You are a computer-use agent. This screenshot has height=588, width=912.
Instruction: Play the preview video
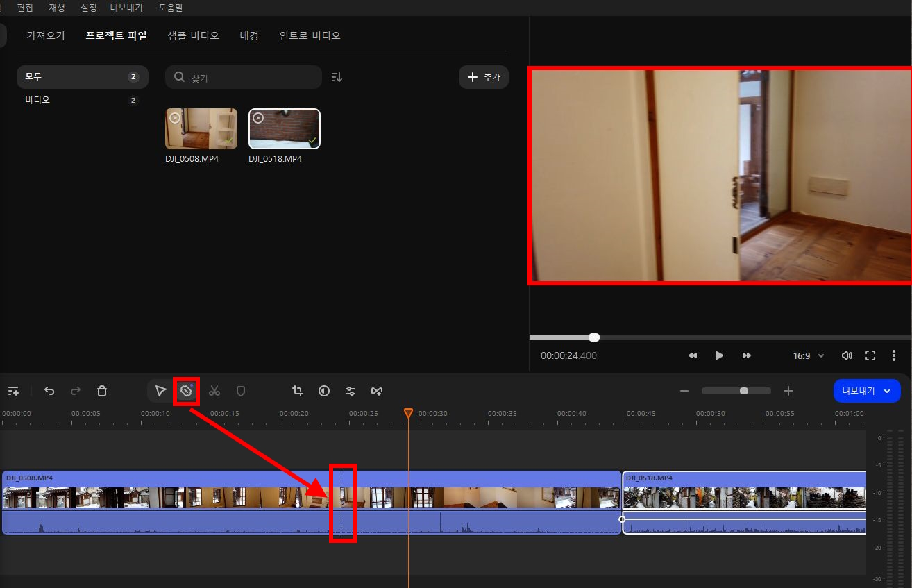coord(719,355)
